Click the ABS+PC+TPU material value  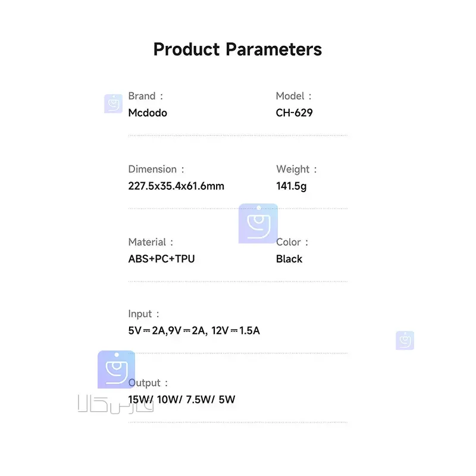tap(161, 259)
